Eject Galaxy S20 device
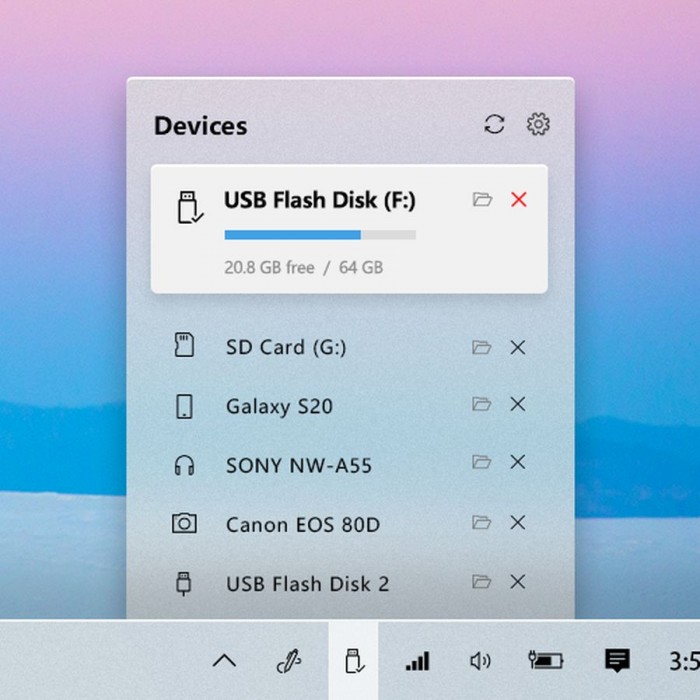The image size is (700, 700). click(518, 404)
